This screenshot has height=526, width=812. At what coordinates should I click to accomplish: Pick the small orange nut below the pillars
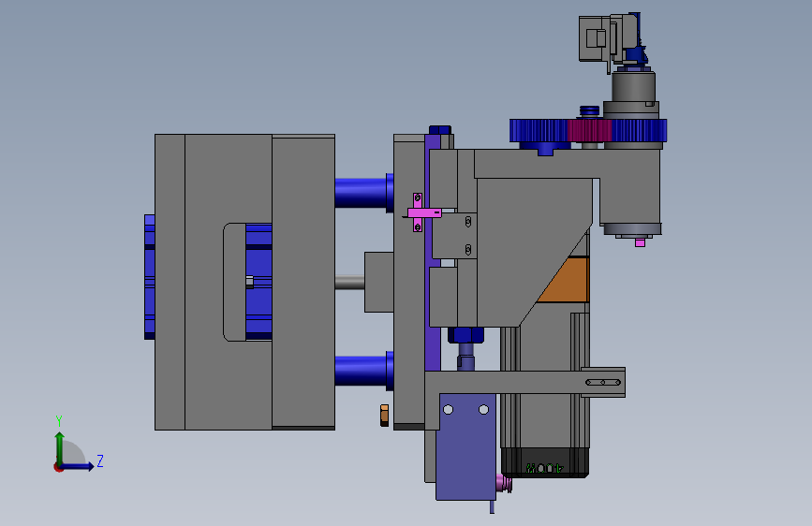pyautogui.click(x=384, y=416)
